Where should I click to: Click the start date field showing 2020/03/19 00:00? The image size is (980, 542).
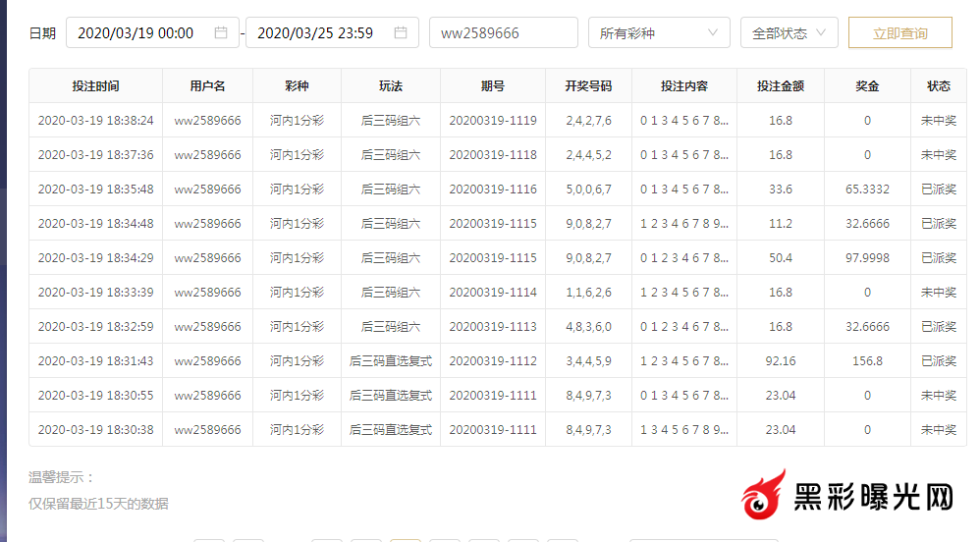click(x=137, y=32)
